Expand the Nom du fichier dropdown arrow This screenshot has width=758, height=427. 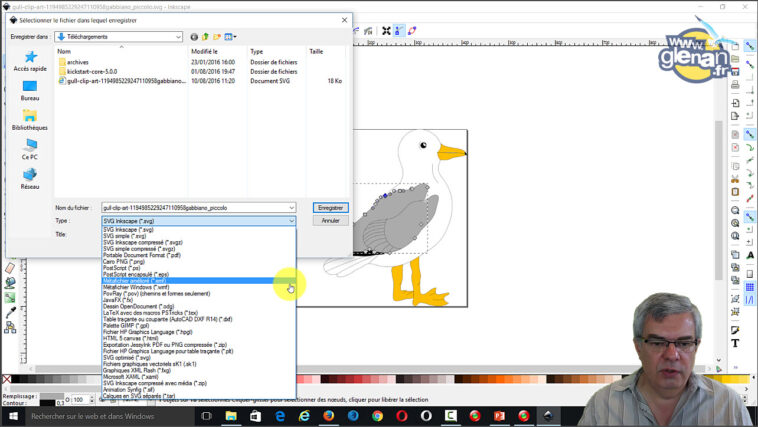pyautogui.click(x=291, y=208)
